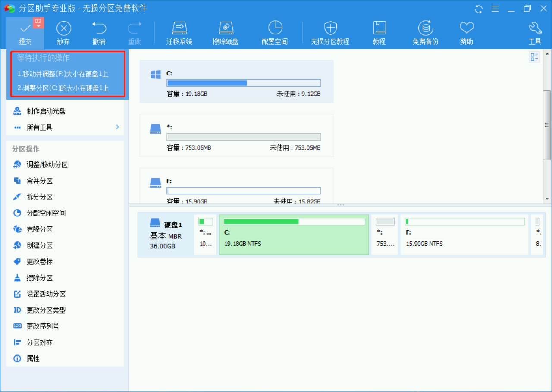Select 创建分区 operation
The height and width of the screenshot is (392, 552).
click(x=66, y=245)
